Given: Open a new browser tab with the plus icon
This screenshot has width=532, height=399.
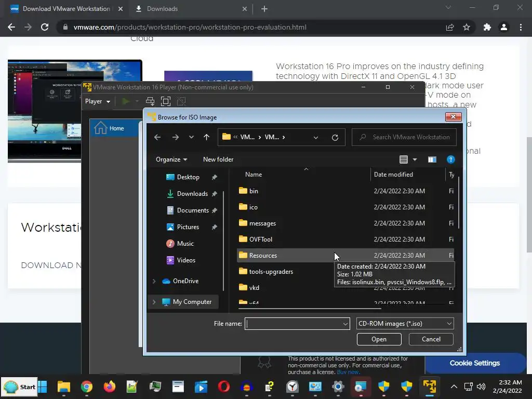Looking at the screenshot, I should [x=264, y=9].
